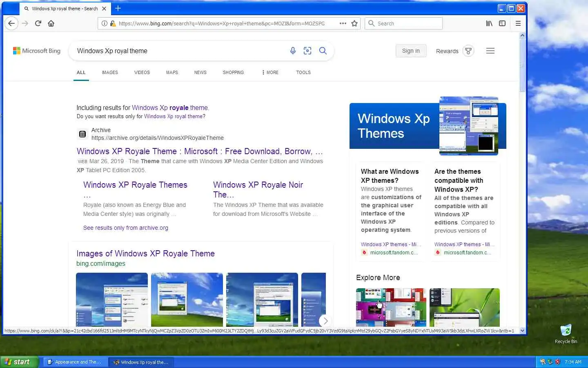Viewport: 588px width, 368px height.
Task: Go back with the browser back arrow
Action: (11, 23)
